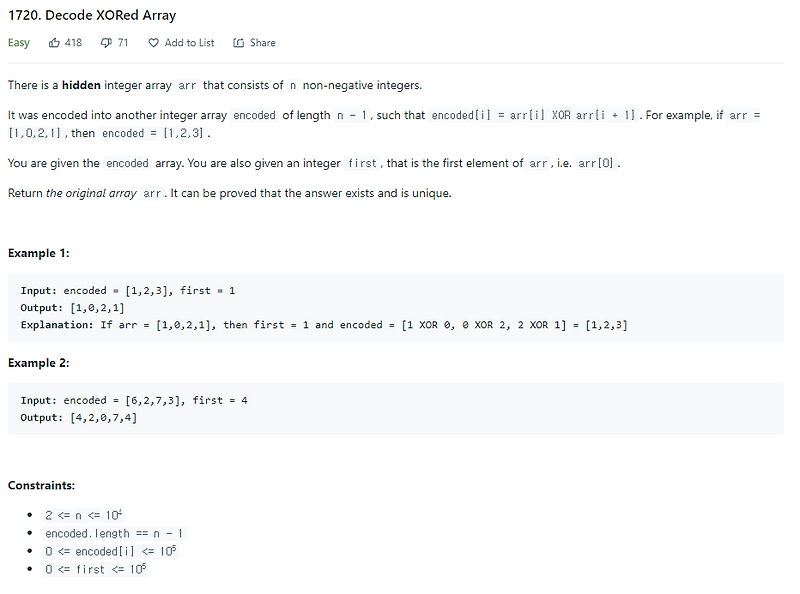800x594 pixels.
Task: Select the Input line in Example 1
Action: click(x=130, y=290)
